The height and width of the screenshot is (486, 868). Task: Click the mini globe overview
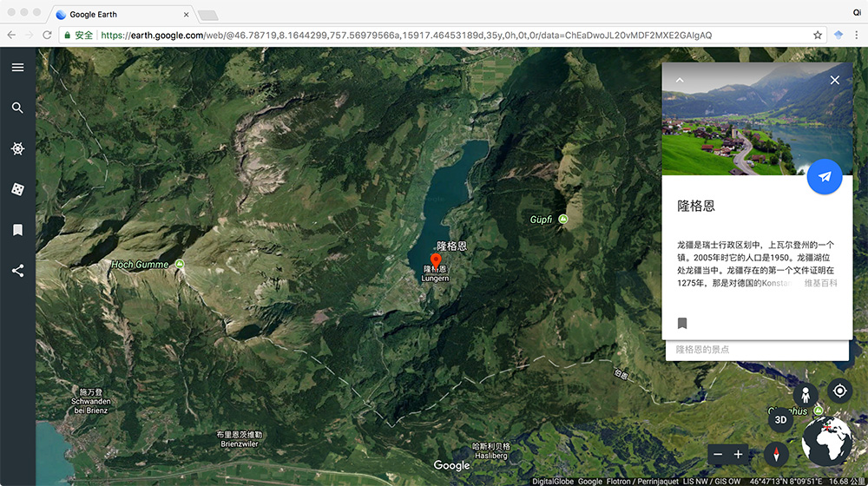click(x=827, y=442)
